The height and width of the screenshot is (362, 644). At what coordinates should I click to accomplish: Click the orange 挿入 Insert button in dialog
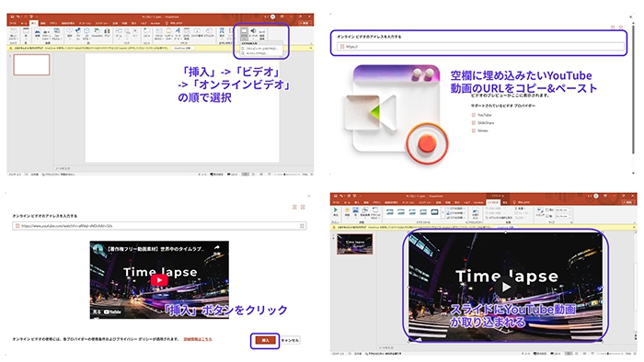265,340
